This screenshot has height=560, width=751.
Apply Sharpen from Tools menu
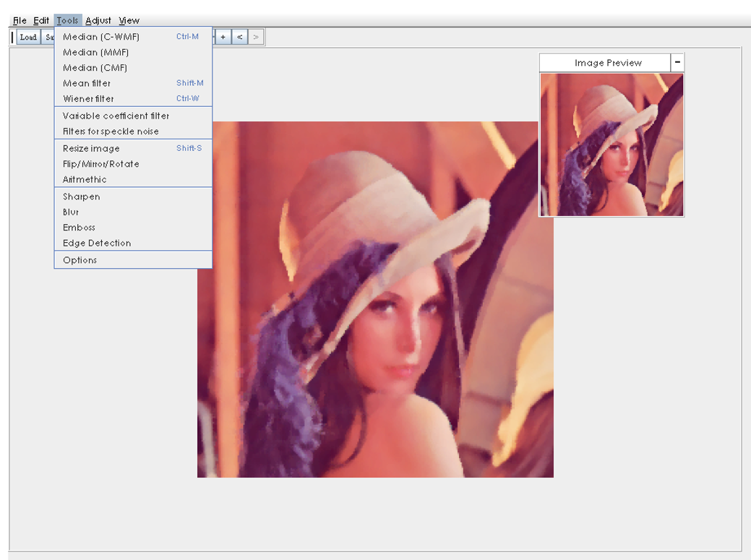coord(133,197)
